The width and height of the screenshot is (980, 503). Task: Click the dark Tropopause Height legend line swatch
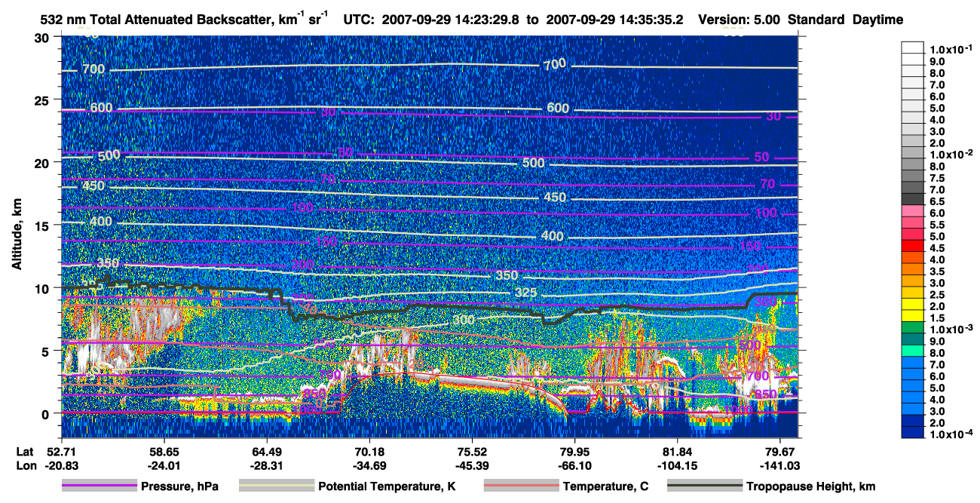click(x=704, y=486)
